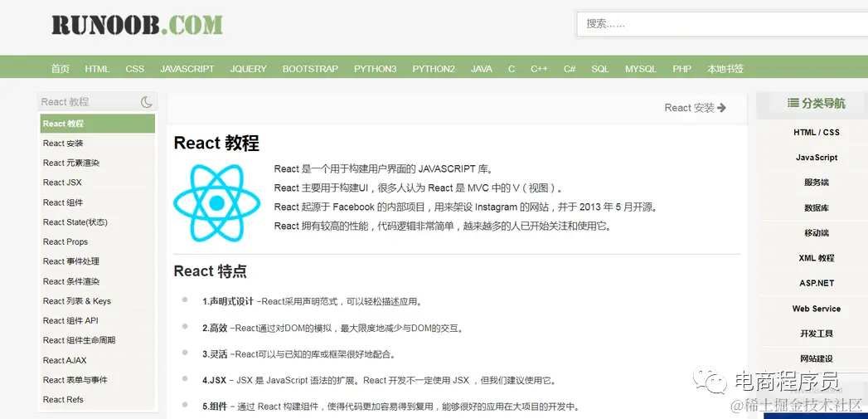Open React 条件渲染 sidebar link
Screen dimensions: 868x419
(71, 281)
